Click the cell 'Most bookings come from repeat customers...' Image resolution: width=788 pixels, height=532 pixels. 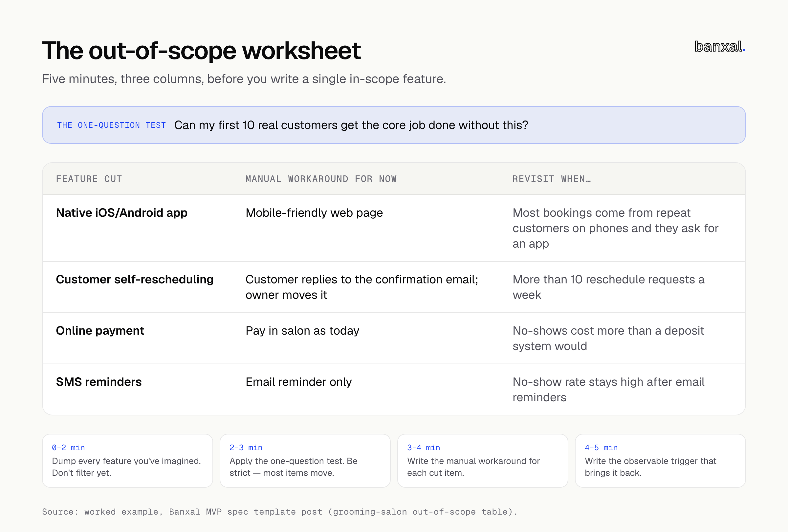[615, 228]
